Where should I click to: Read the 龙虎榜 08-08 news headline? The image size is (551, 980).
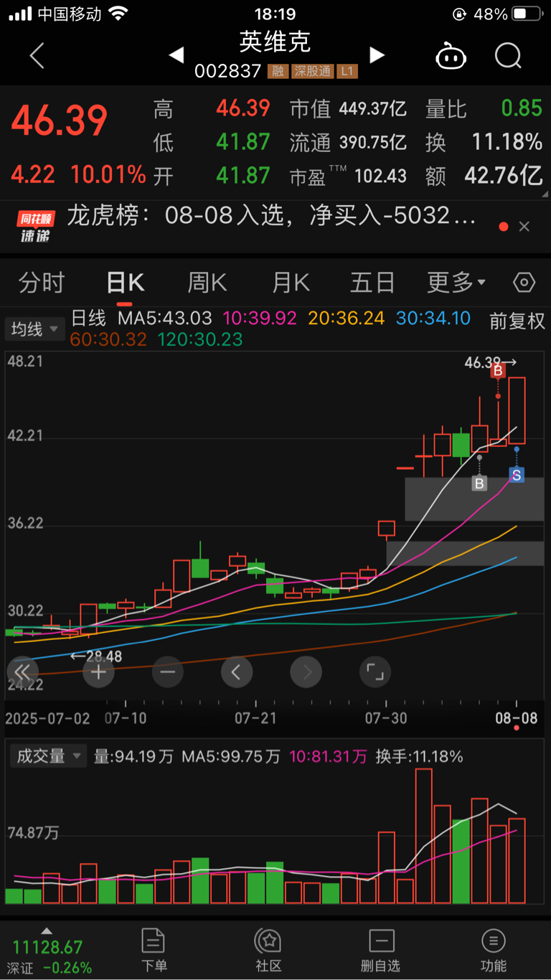(271, 215)
